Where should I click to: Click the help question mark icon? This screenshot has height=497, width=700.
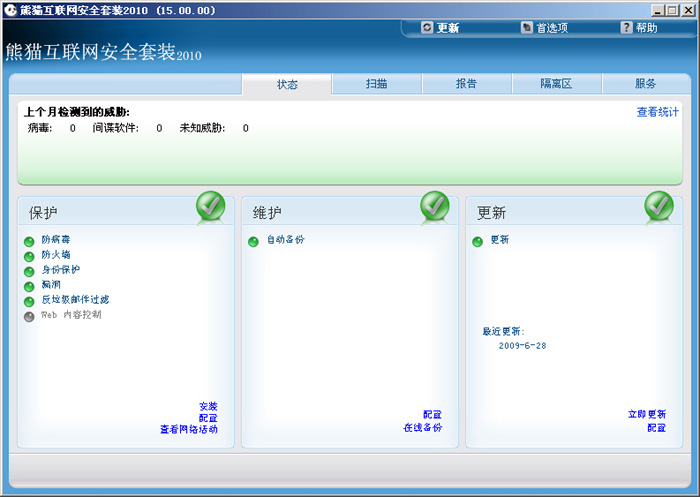[626, 28]
